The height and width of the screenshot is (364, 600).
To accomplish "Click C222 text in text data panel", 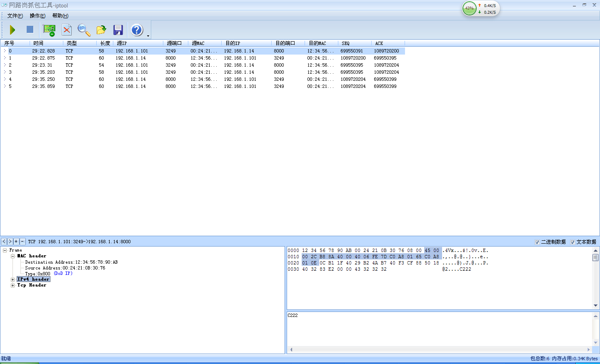I will 292,316.
